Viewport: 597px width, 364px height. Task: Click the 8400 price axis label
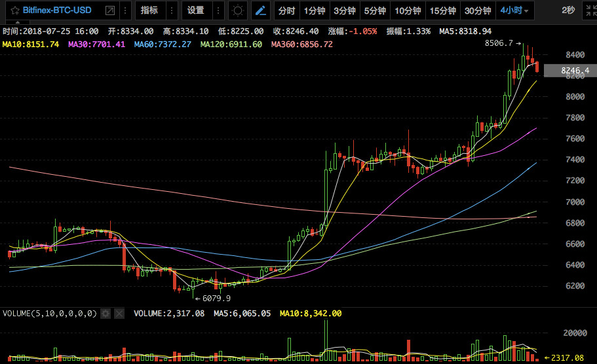tap(575, 55)
